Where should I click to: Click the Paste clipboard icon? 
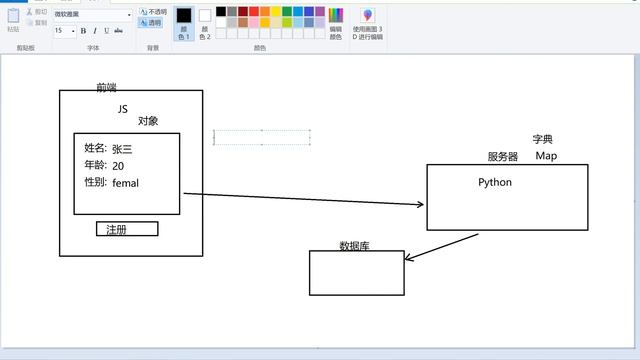13,16
